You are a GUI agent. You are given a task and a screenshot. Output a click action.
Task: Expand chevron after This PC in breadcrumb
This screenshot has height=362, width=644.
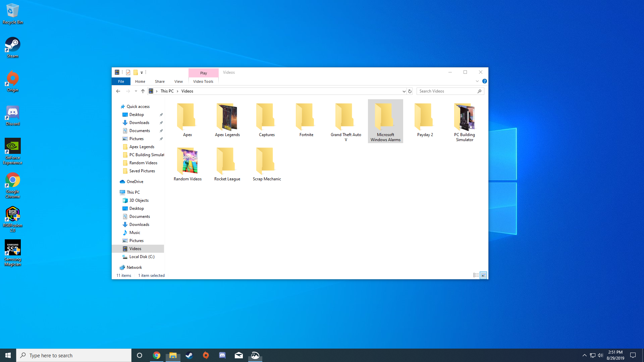(x=177, y=91)
